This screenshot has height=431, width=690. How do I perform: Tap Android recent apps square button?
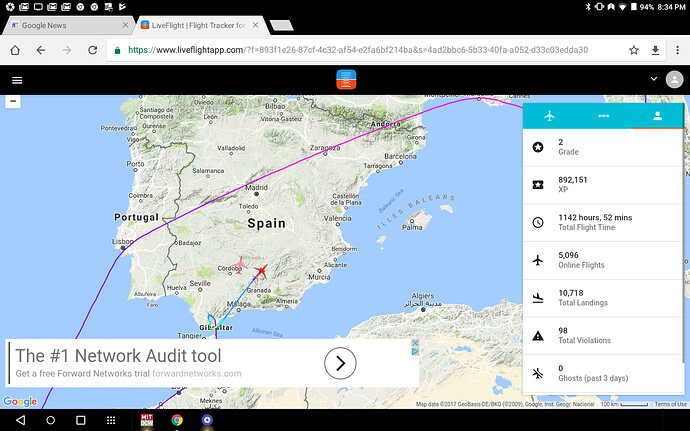[81, 420]
